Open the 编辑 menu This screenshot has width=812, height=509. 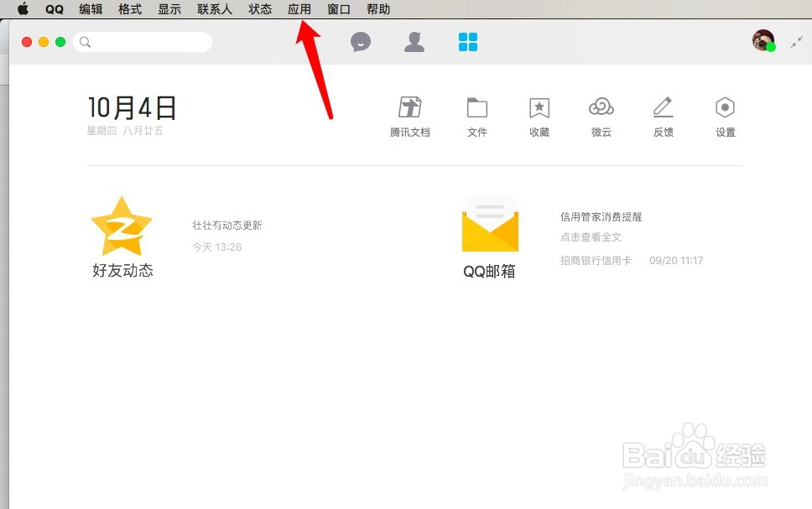[x=91, y=9]
